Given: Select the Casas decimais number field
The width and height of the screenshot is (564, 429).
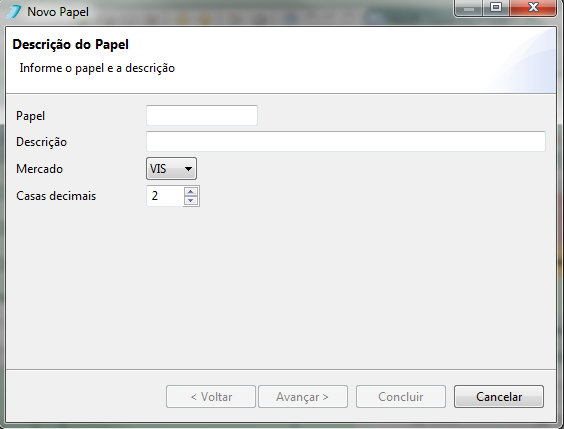Looking at the screenshot, I should (165, 196).
